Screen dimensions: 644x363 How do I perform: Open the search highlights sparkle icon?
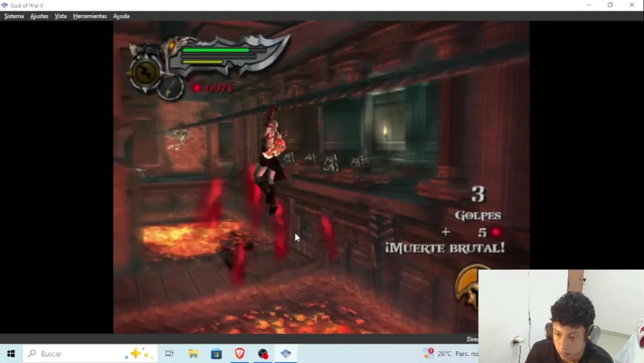pyautogui.click(x=138, y=354)
